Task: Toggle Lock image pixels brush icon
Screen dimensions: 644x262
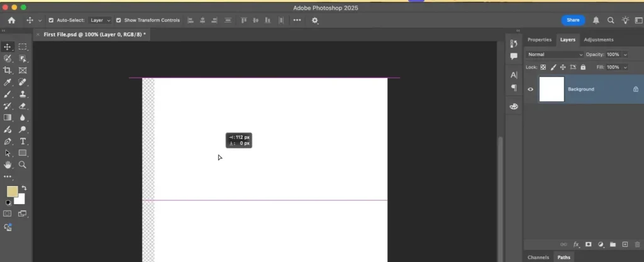Action: click(x=553, y=67)
